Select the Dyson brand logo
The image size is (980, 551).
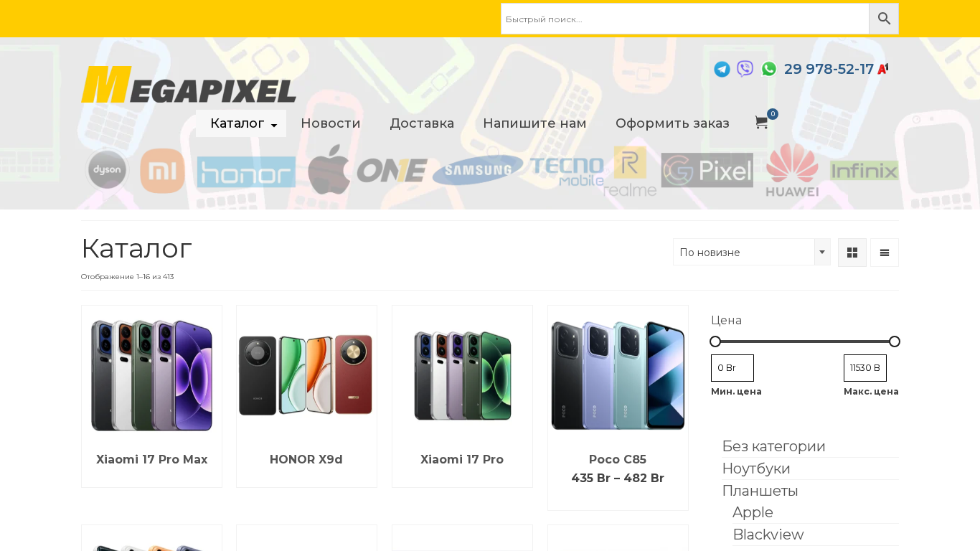[x=107, y=171]
